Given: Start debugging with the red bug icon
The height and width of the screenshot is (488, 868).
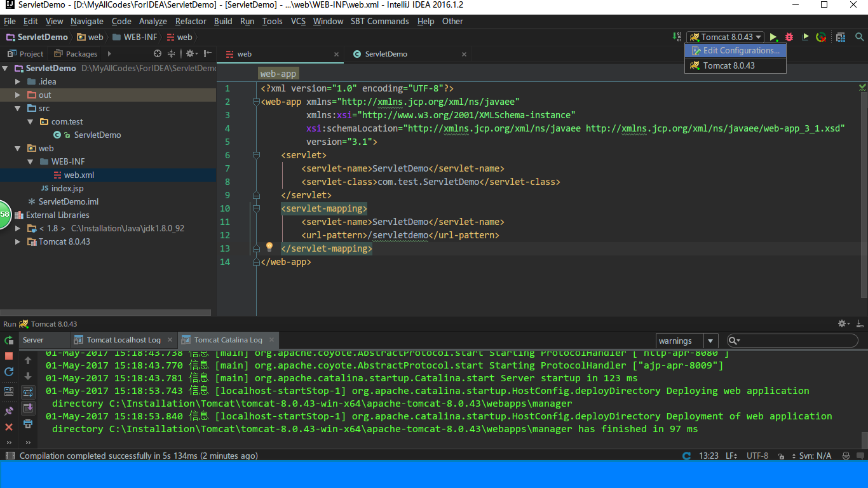Looking at the screenshot, I should [789, 37].
